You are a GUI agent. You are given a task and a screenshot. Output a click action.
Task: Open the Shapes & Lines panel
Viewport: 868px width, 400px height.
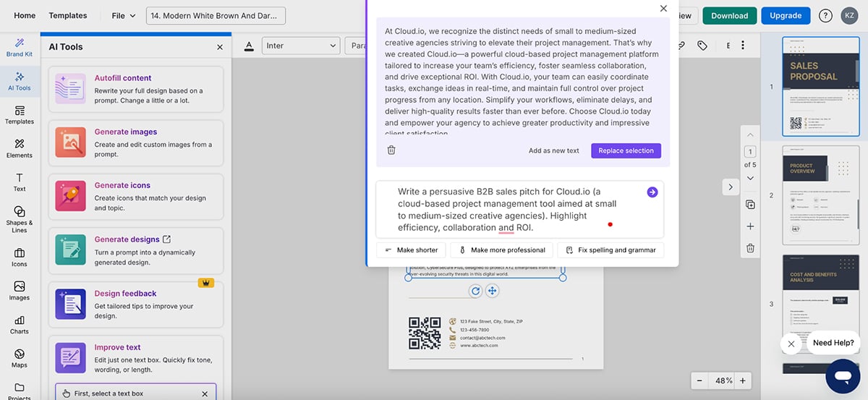click(20, 219)
